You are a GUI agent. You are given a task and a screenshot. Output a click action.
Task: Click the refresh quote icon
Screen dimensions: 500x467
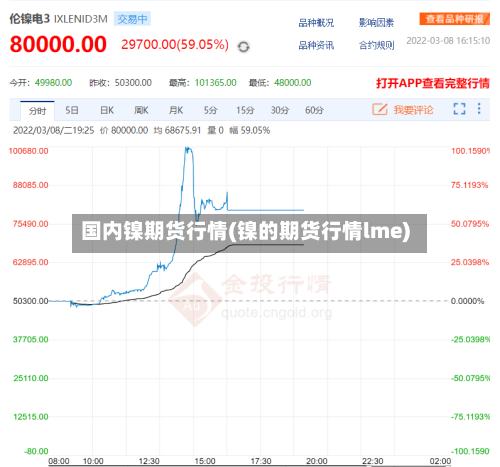pos(243,47)
